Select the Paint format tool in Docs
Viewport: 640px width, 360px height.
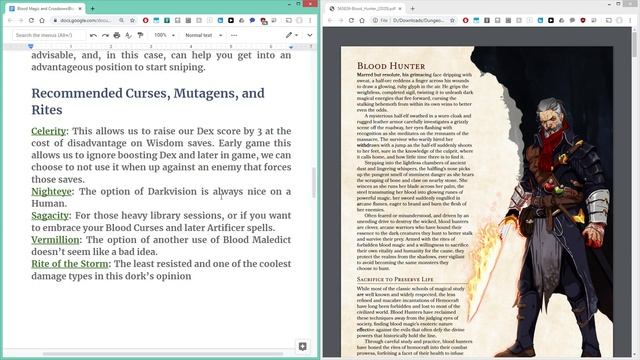140,36
